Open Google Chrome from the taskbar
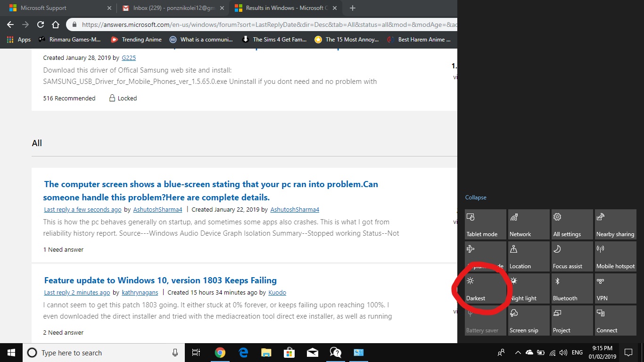Image resolution: width=644 pixels, height=362 pixels. pos(220,353)
